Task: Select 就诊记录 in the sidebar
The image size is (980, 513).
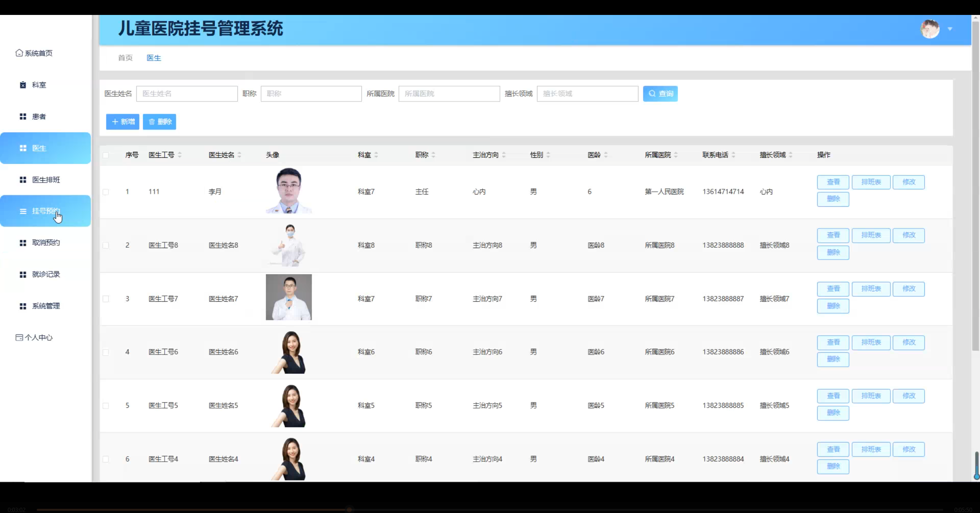Action: (x=46, y=274)
